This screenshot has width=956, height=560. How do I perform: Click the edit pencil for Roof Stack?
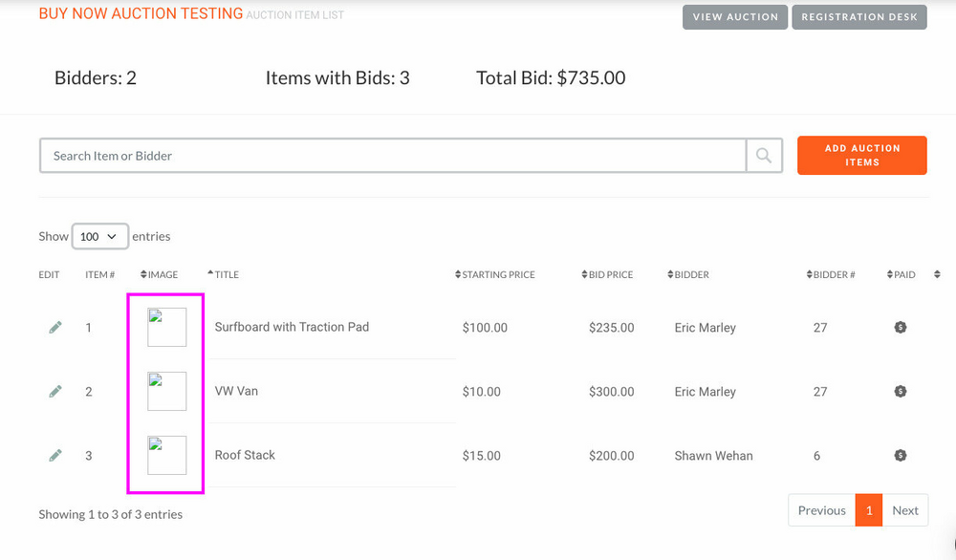55,456
